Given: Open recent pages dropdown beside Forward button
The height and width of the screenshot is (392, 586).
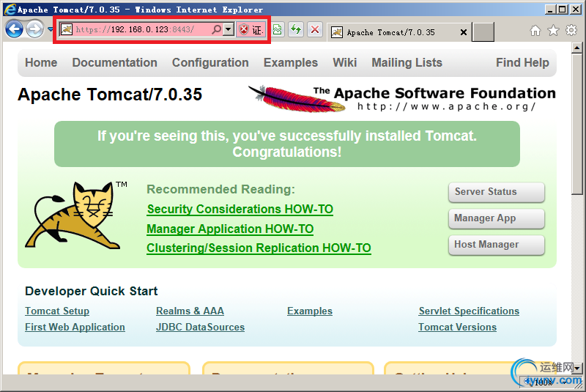Looking at the screenshot, I should [50, 29].
